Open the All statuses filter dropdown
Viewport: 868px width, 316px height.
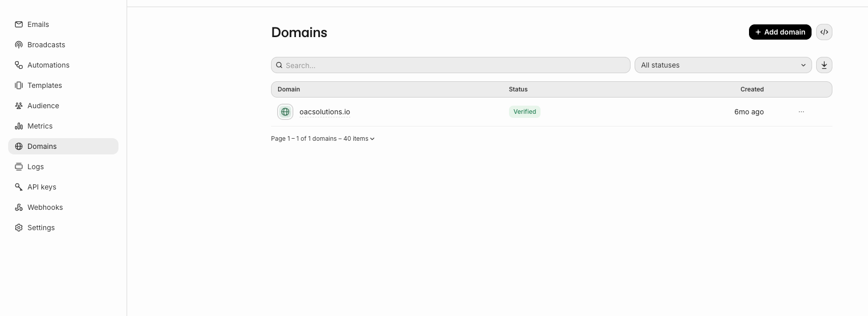pyautogui.click(x=723, y=65)
